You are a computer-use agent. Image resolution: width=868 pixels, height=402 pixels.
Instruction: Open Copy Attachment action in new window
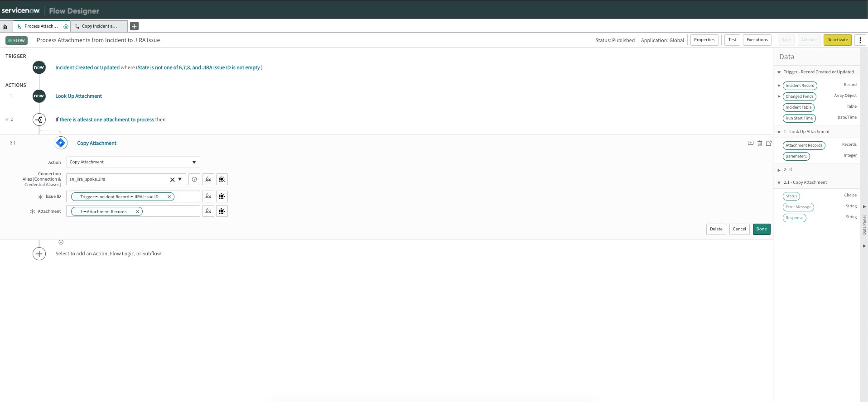click(x=769, y=143)
